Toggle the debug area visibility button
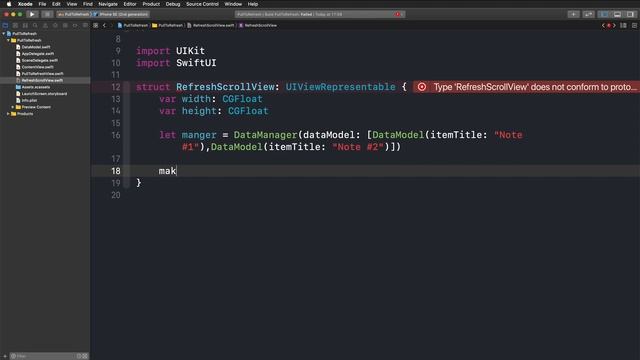 [618, 14]
